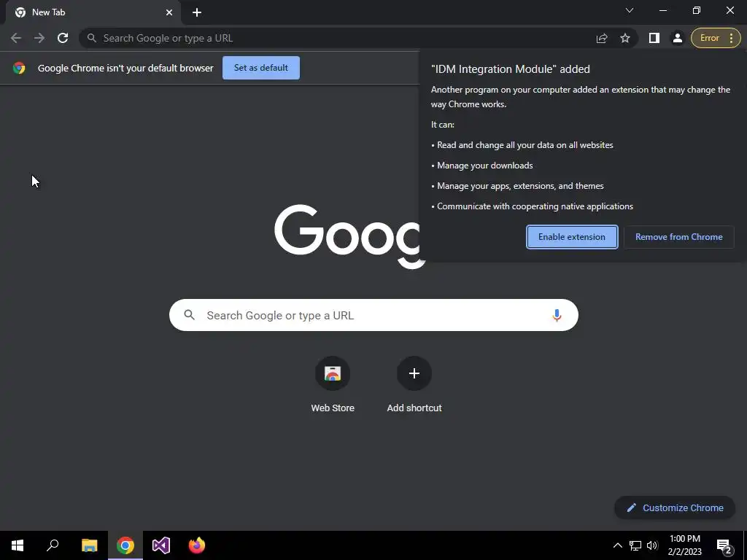The image size is (747, 560).
Task: Open a new tab with the plus icon
Action: pos(197,12)
